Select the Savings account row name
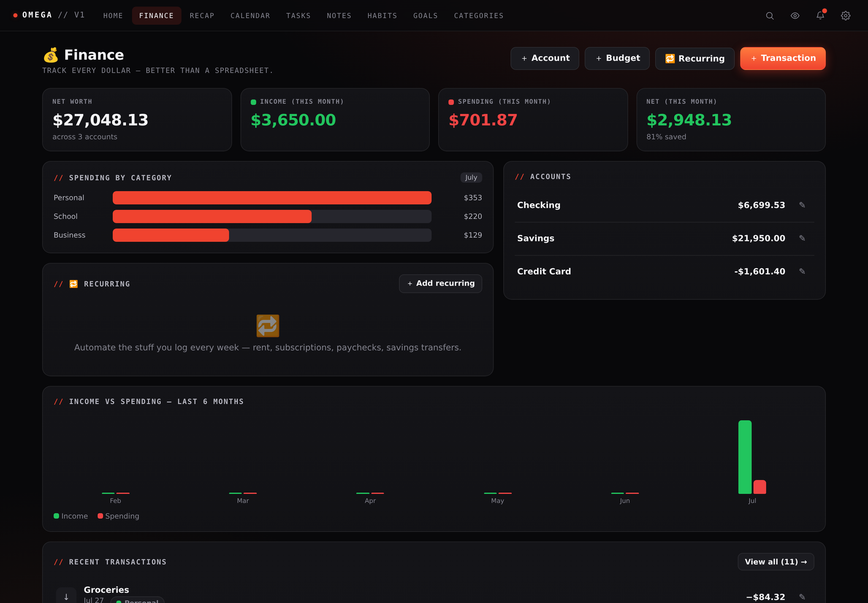Viewport: 868px width, 603px height. pyautogui.click(x=535, y=238)
